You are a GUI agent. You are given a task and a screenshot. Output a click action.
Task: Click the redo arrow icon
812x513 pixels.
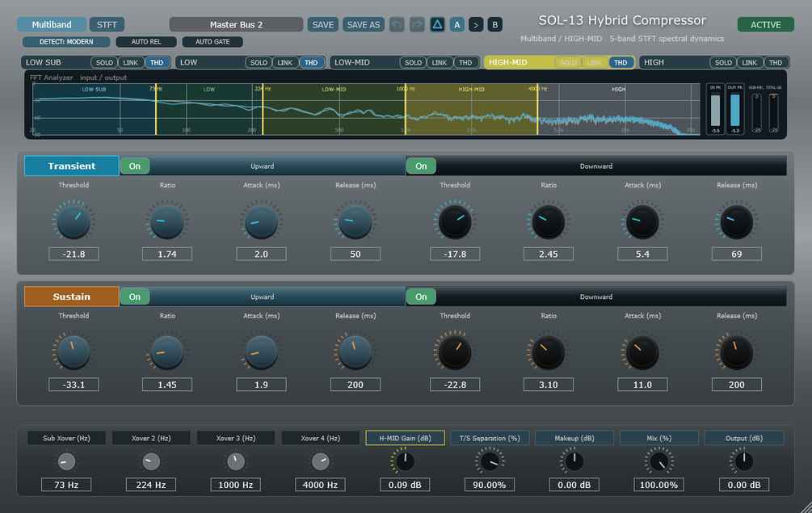[x=417, y=24]
